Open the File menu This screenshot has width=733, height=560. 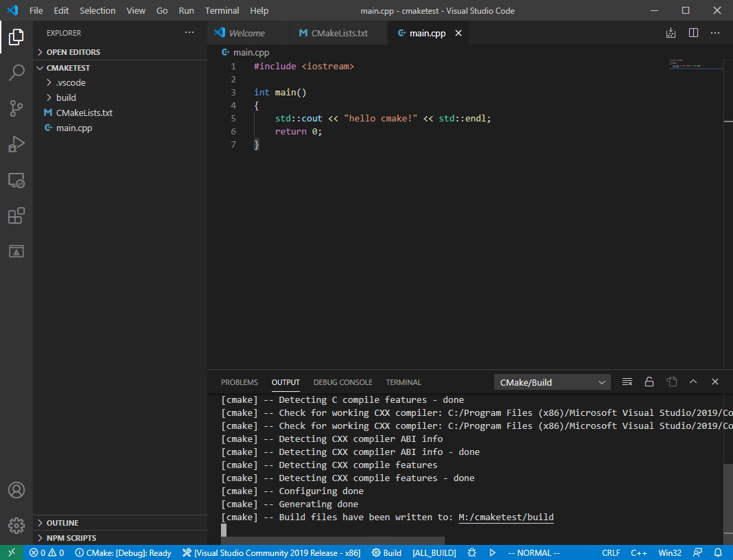tap(36, 10)
